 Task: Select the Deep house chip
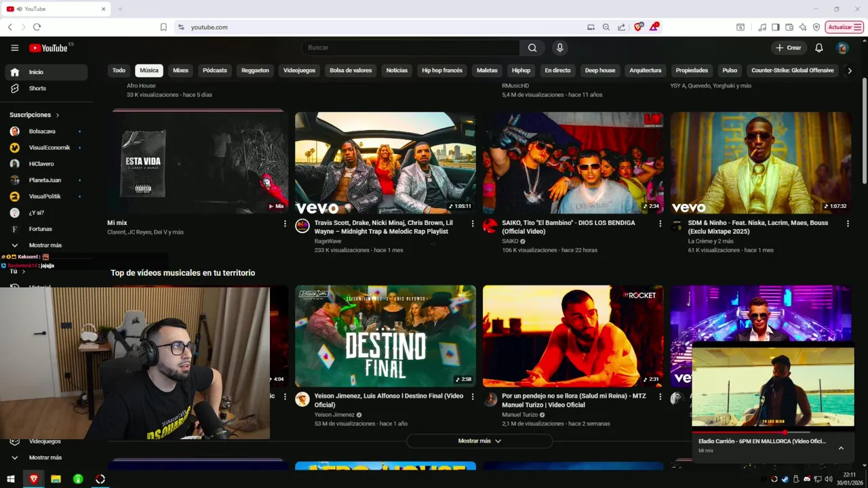coord(600,70)
